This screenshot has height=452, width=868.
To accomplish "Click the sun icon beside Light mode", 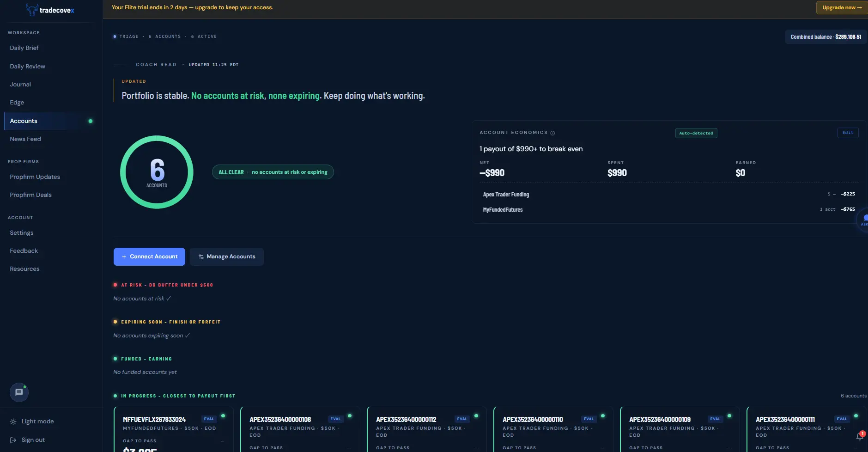I will [x=13, y=421].
